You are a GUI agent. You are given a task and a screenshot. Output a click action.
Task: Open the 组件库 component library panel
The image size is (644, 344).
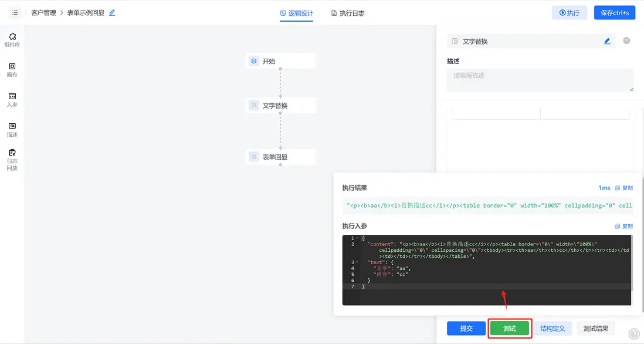pyautogui.click(x=12, y=40)
